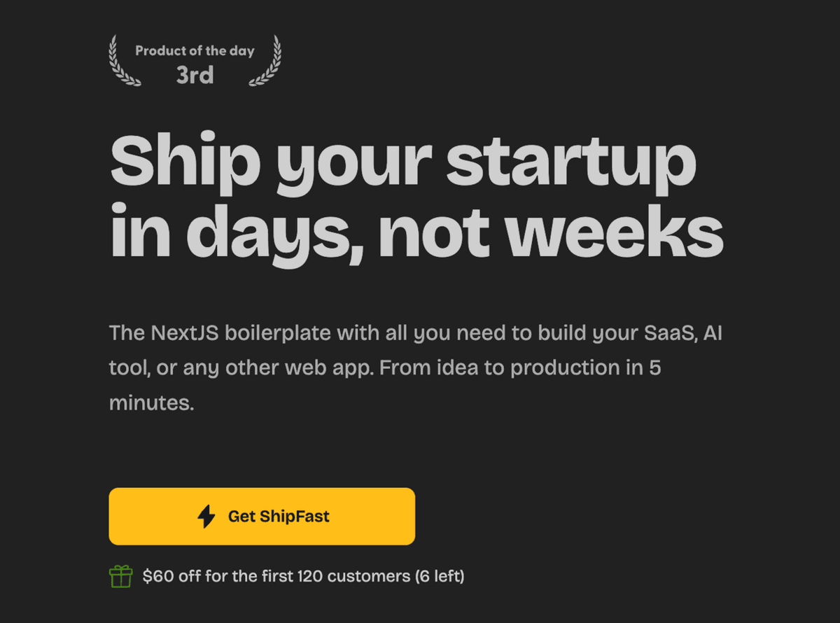Click the lightning bolt icon
Viewport: 840px width, 623px height.
[206, 517]
